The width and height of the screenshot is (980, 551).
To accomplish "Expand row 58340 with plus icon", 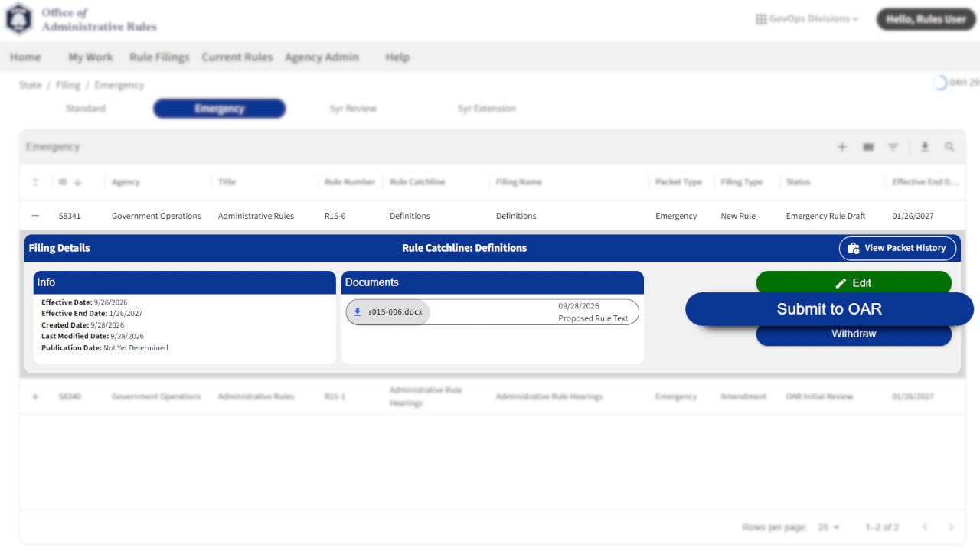I will [35, 396].
